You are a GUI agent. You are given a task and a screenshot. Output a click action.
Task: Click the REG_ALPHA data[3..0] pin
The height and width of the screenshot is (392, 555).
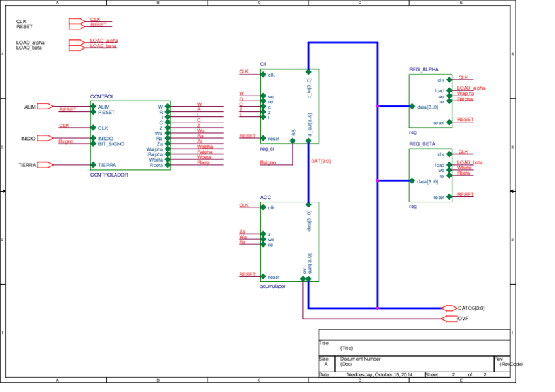click(412, 106)
